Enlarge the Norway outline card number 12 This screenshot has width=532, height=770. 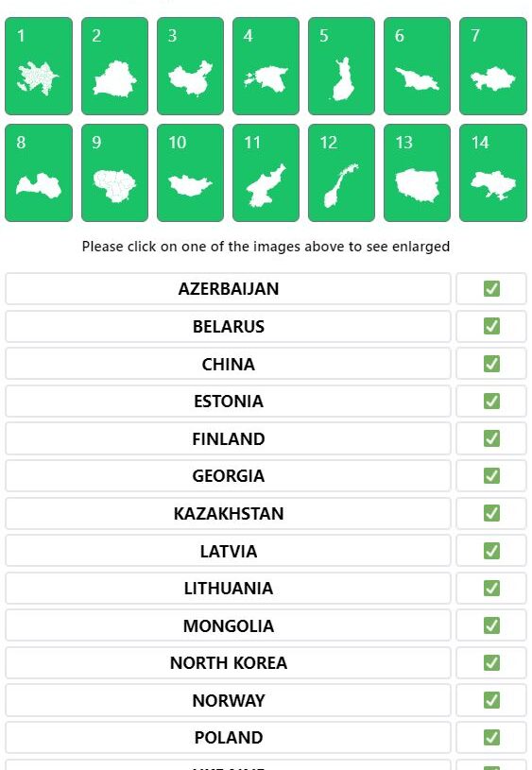tap(341, 173)
